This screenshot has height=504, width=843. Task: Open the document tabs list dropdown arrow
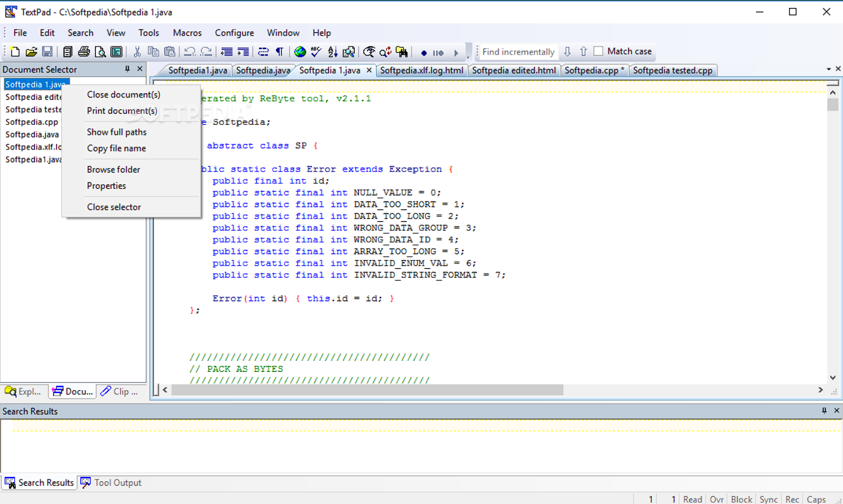tap(828, 69)
